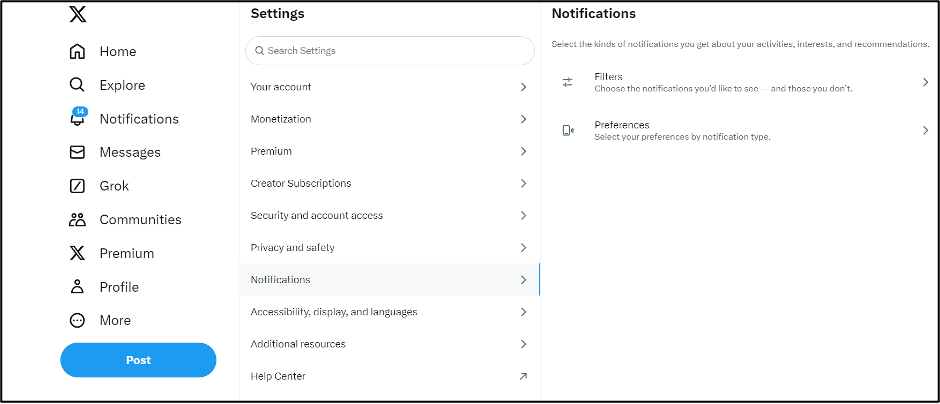Click the Filters sliders icon
The height and width of the screenshot is (404, 940).
coord(568,82)
